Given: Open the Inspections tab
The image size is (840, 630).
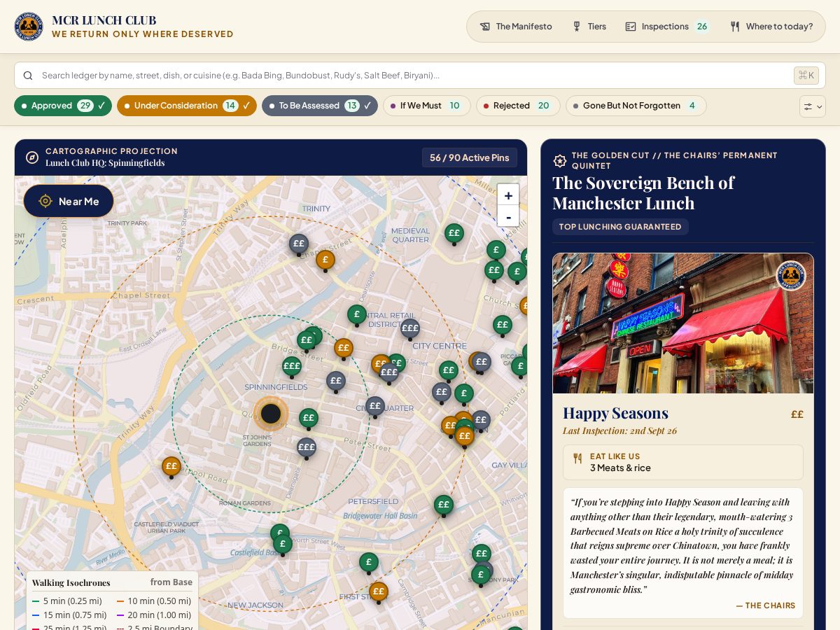Looking at the screenshot, I should (x=667, y=27).
